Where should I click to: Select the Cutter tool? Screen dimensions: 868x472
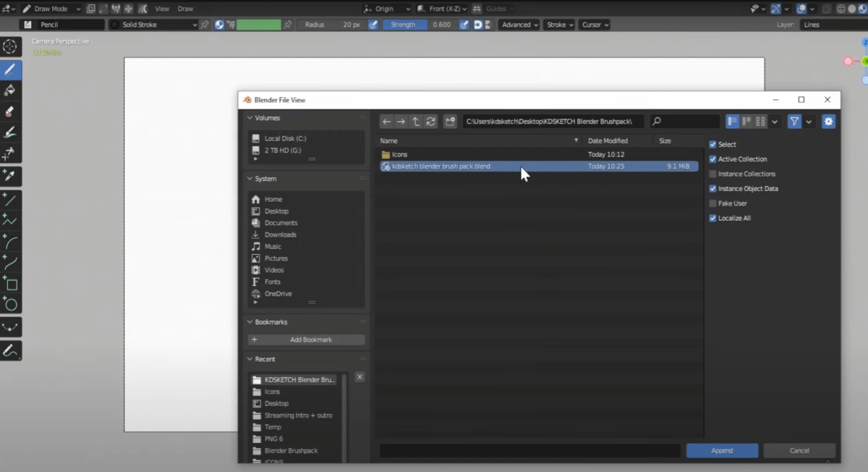click(10, 153)
